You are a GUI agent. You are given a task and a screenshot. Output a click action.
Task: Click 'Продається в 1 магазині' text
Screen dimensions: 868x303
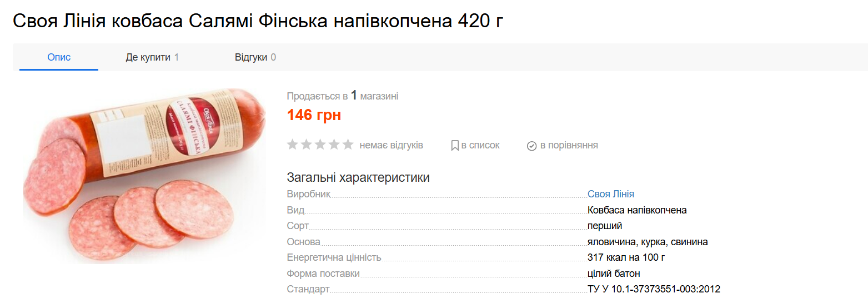click(x=342, y=96)
